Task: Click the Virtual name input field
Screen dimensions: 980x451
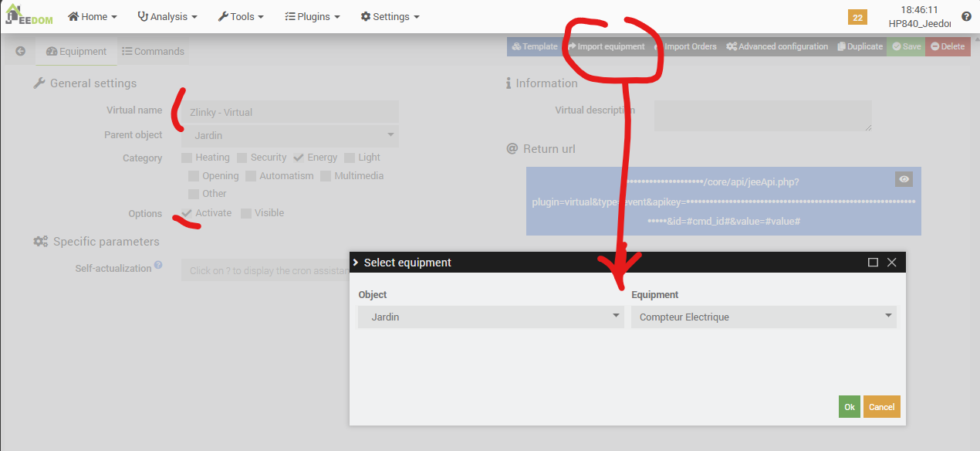Action: pos(290,112)
